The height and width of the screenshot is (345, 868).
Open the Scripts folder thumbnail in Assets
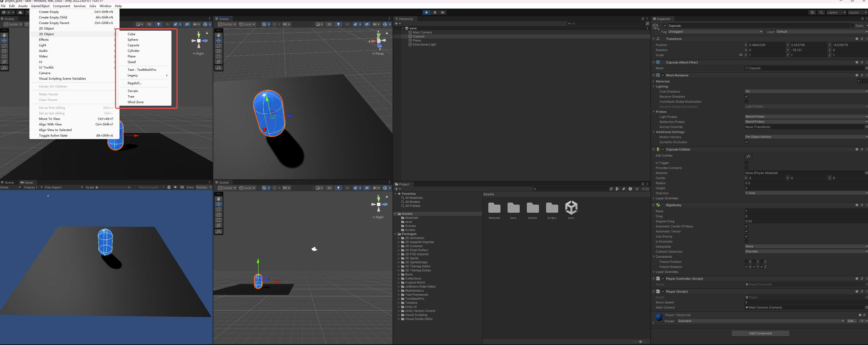(x=552, y=208)
